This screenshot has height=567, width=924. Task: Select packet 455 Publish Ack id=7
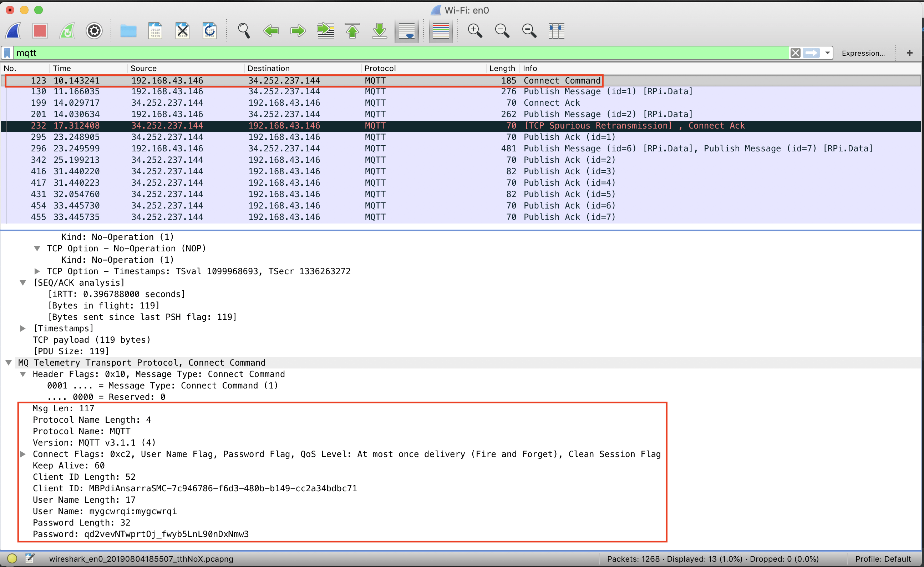[x=461, y=217]
